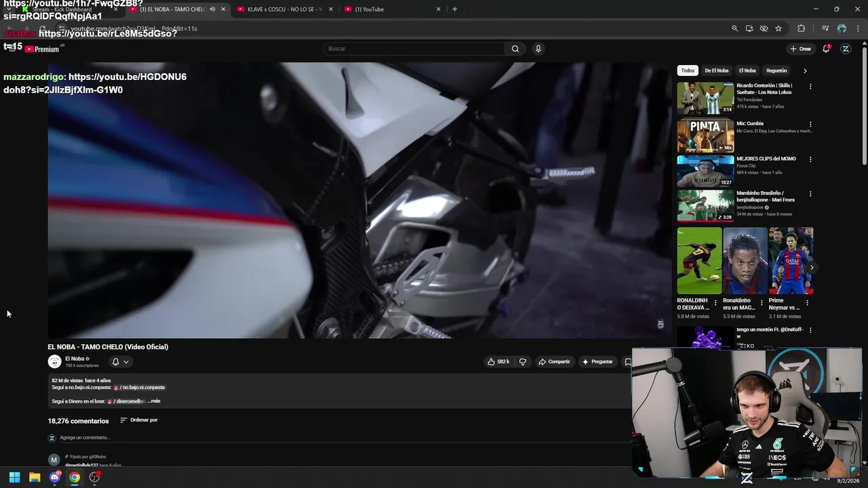Open the MEJORES CLIPS del MOMO thumbnail
Viewport: 868px width, 488px height.
705,171
